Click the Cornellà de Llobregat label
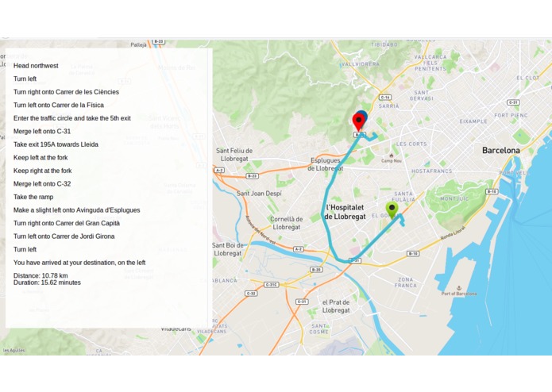Screen dimensions: 552x392 (x=287, y=223)
